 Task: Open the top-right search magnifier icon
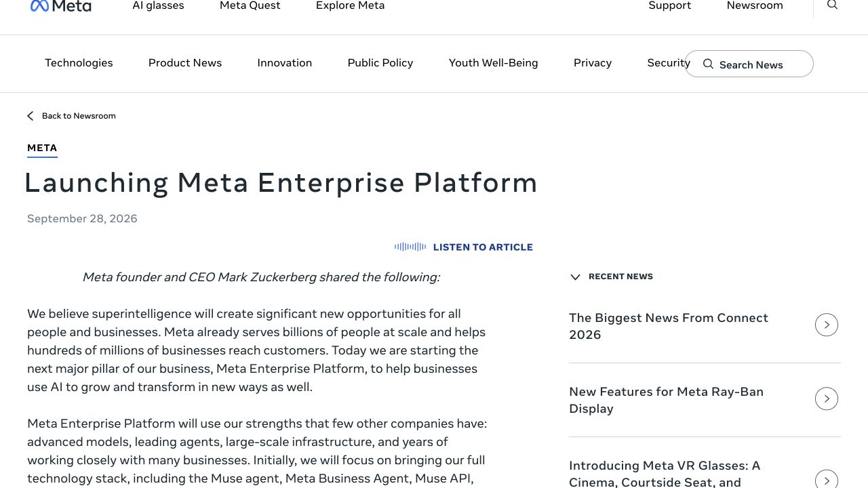click(x=832, y=5)
